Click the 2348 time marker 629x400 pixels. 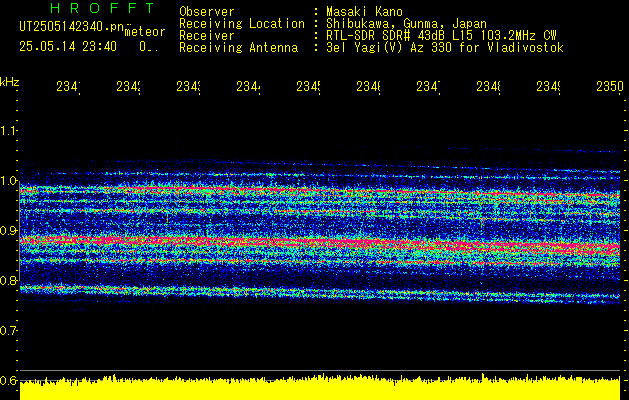tap(488, 87)
